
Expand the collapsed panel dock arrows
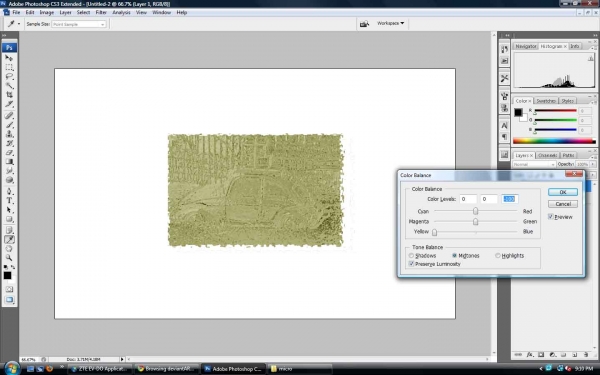pyautogui.click(x=507, y=36)
